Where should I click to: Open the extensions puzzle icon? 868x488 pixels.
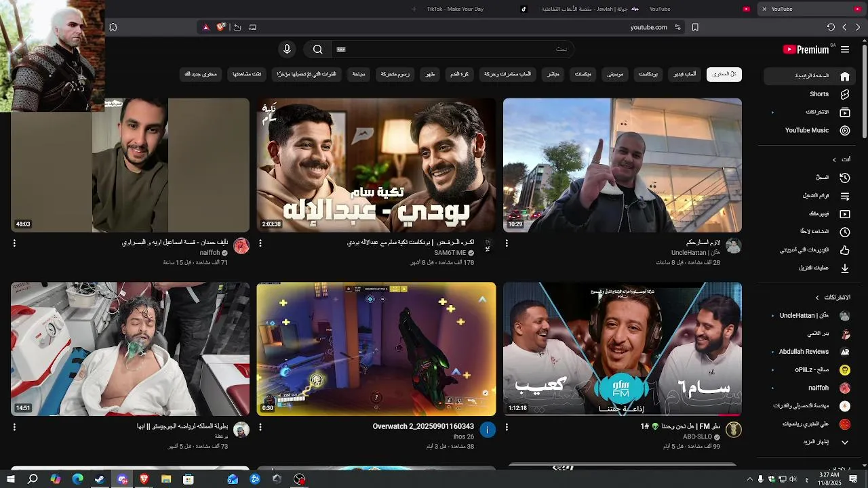pyautogui.click(x=113, y=27)
